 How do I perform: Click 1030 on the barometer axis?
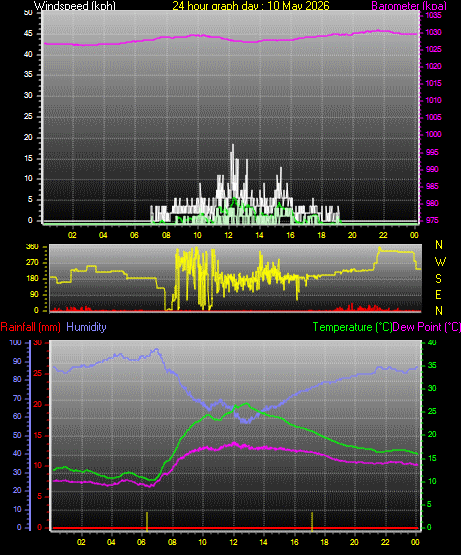[x=433, y=32]
